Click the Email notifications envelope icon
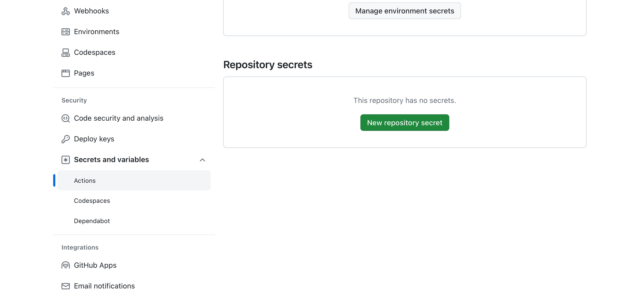Image resolution: width=644 pixels, height=297 pixels. [65, 286]
